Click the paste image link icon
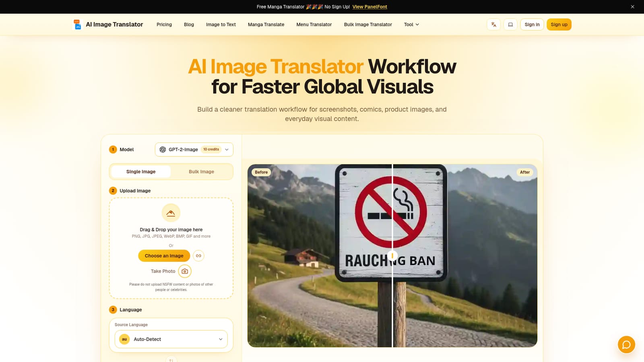644x362 pixels. tap(198, 256)
